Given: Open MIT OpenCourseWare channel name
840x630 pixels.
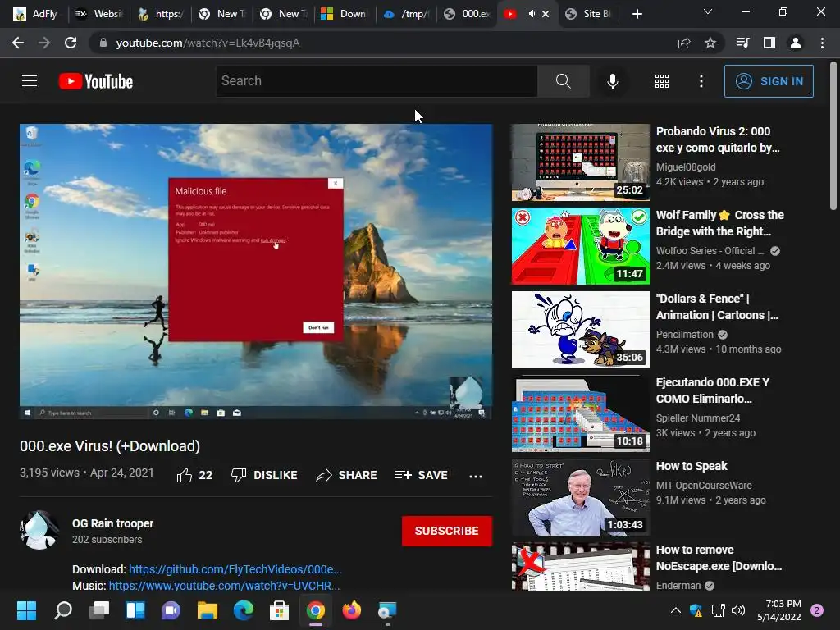Looking at the screenshot, I should click(703, 486).
